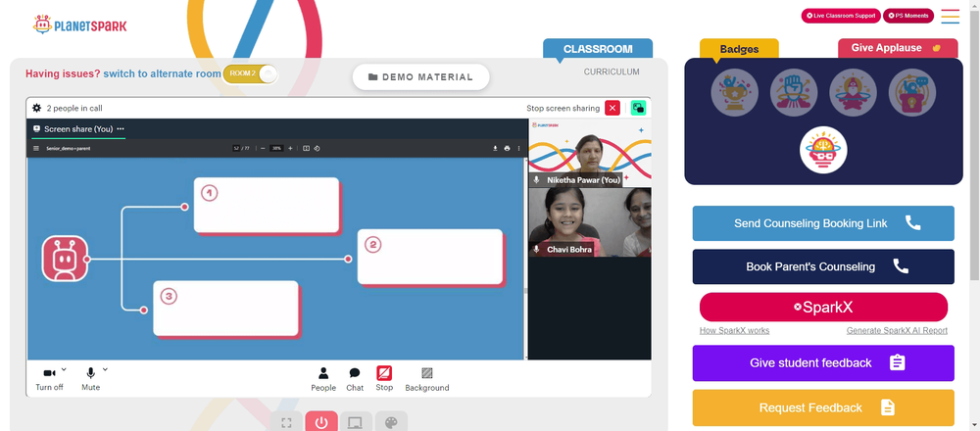Open How SparkX works link

pyautogui.click(x=734, y=330)
